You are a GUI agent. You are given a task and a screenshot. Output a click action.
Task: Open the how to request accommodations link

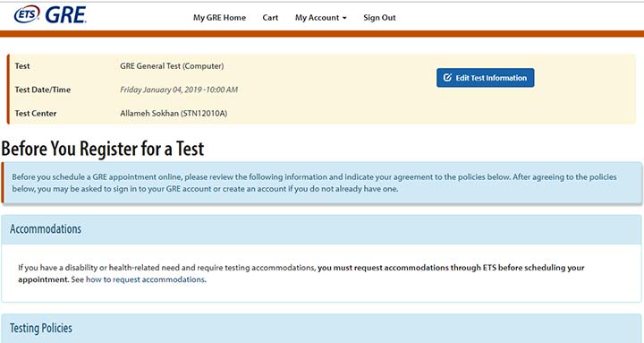(145, 279)
